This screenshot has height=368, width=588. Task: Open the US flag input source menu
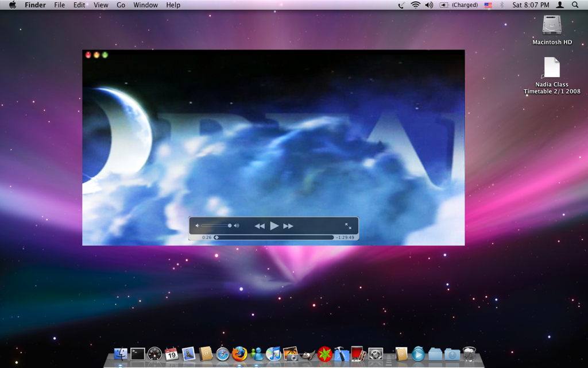(489, 5)
